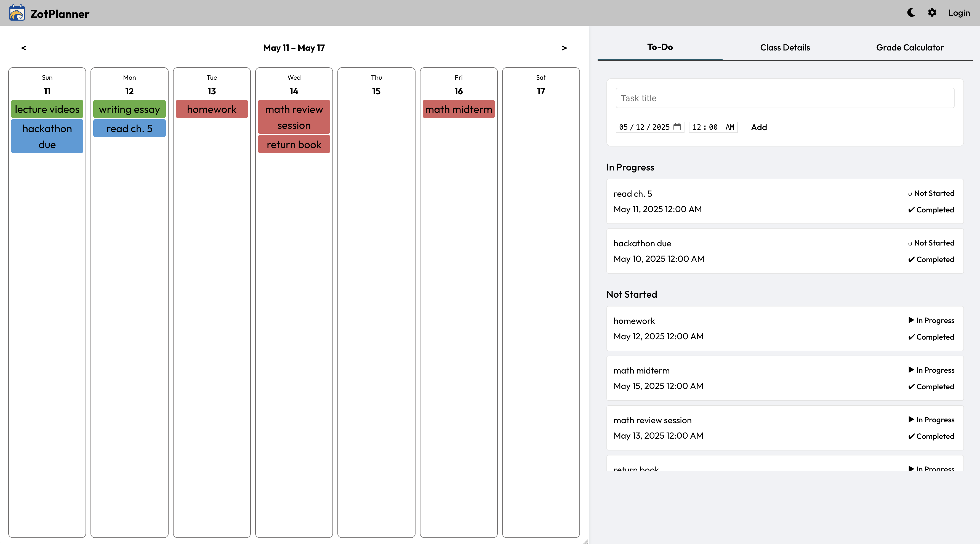
Task: Start homework task In Progress
Action: pos(931,320)
